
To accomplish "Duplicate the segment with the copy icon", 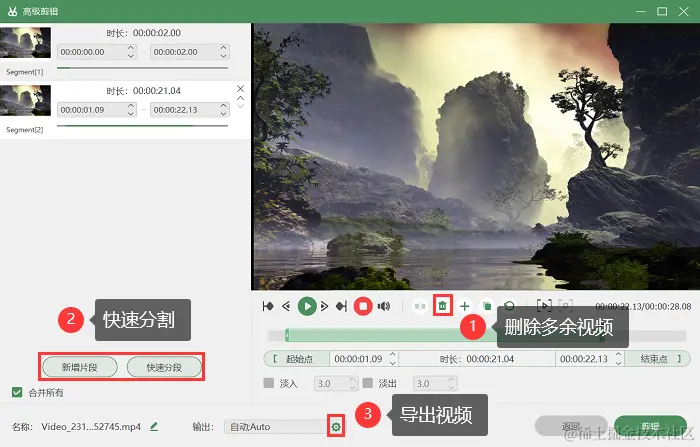I will 487,306.
